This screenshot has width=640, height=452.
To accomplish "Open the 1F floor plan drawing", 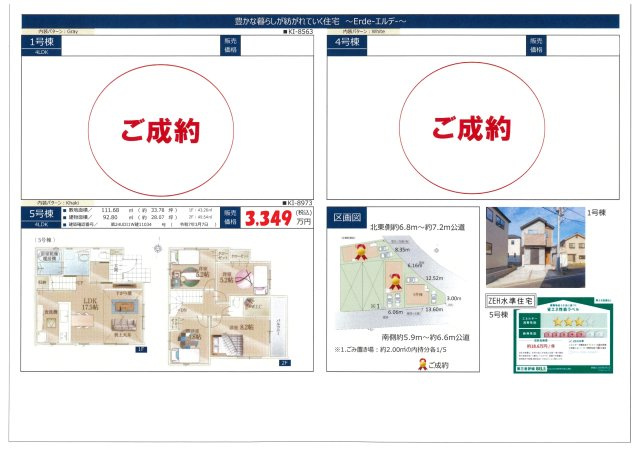I will (92, 296).
